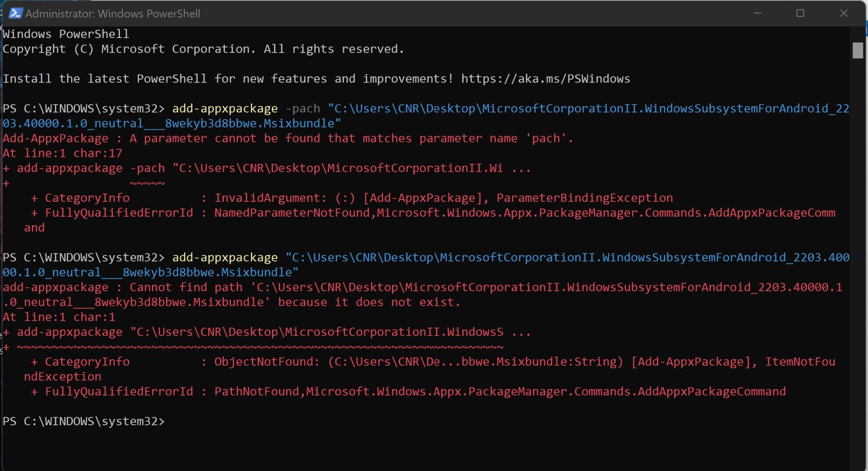The height and width of the screenshot is (471, 868).
Task: Minimize the PowerShell window
Action: point(758,14)
